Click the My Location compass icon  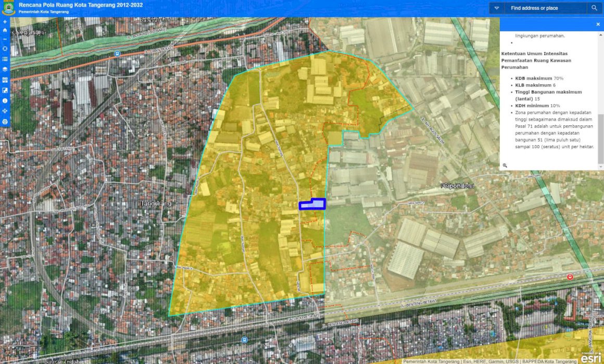tap(5, 48)
